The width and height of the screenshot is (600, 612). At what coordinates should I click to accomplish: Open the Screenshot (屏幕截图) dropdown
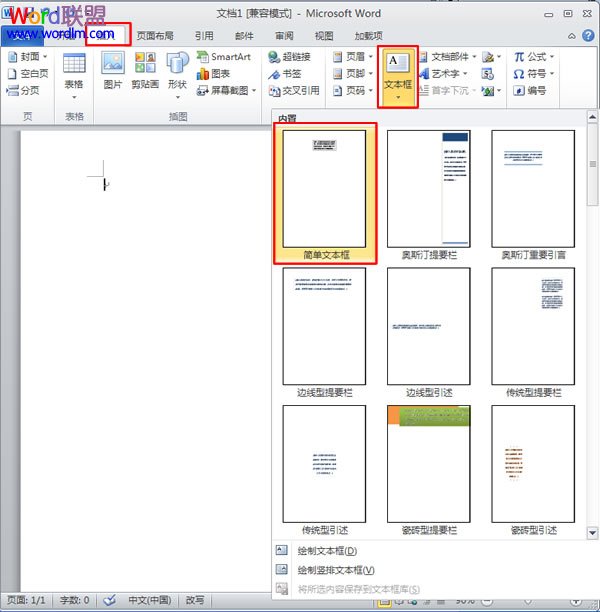(x=226, y=91)
